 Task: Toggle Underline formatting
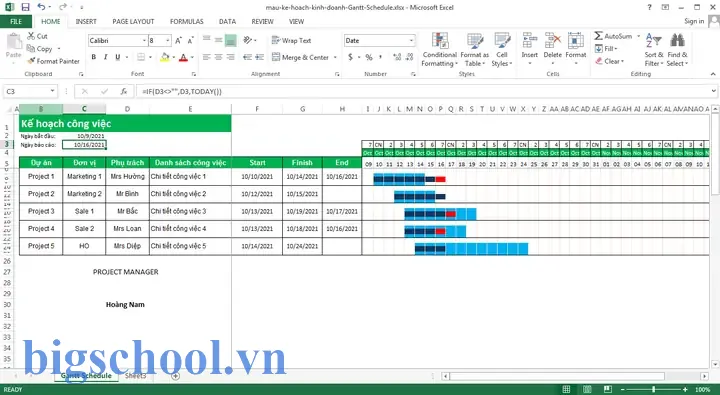118,57
